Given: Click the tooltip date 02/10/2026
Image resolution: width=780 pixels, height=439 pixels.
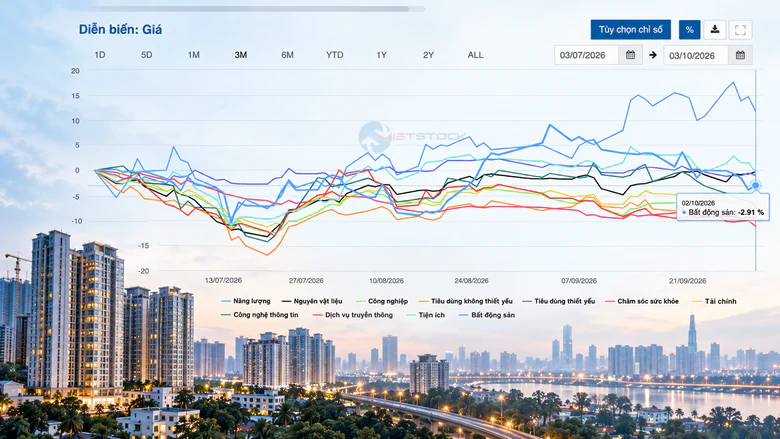Looking at the screenshot, I should point(698,203).
